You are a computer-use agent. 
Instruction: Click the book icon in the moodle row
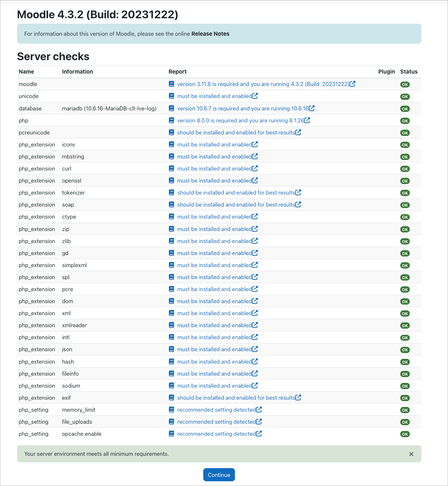tap(172, 84)
